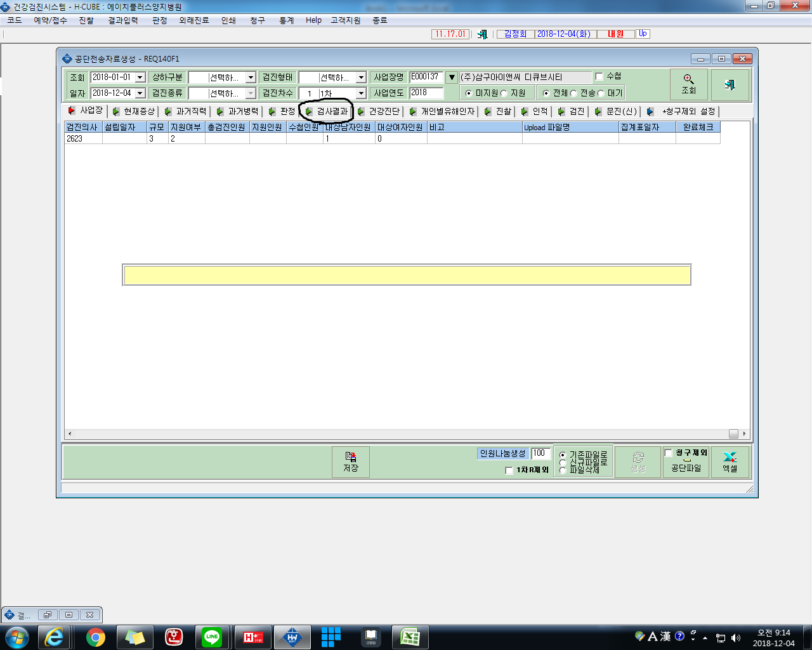The height and width of the screenshot is (650, 812).
Task: Open the 결과입력 menu
Action: (x=123, y=20)
